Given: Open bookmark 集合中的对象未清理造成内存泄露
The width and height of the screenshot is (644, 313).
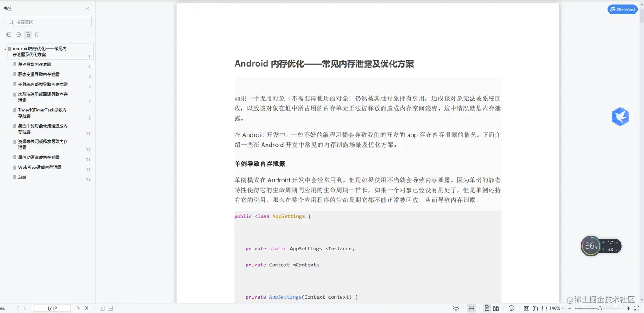Looking at the screenshot, I should (43, 128).
